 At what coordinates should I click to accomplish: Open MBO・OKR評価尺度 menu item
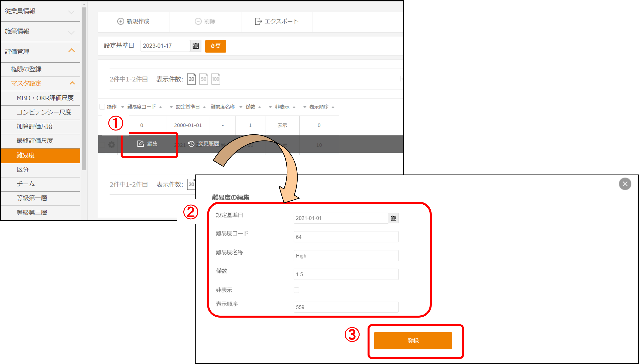45,98
